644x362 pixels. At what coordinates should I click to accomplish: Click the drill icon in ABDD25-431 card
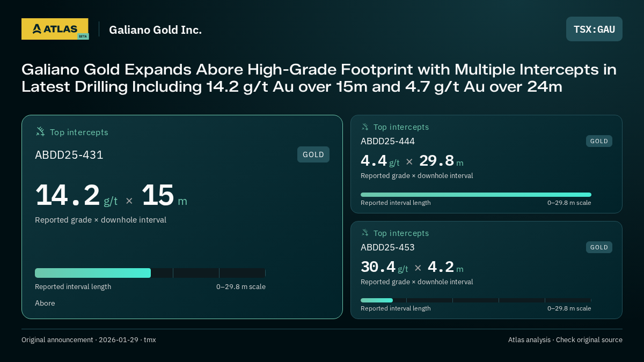point(40,131)
